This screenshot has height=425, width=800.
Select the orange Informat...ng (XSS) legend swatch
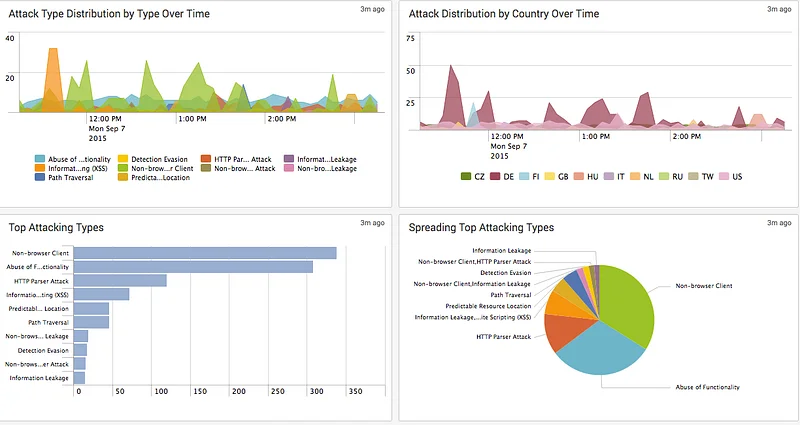[40, 168]
